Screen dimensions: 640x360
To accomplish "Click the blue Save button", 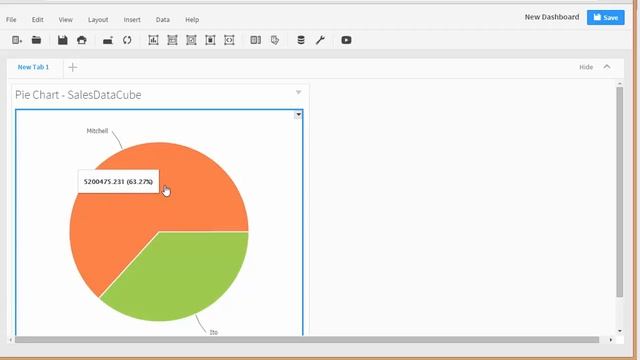I will tap(606, 17).
